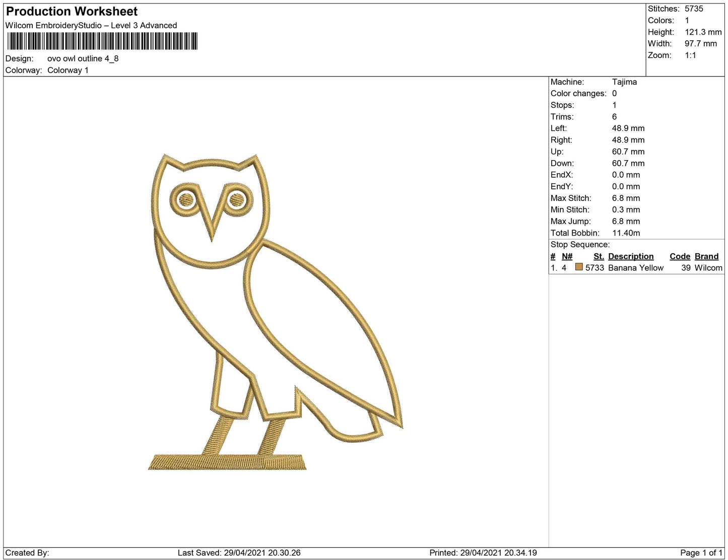Click "Page 1 of 1" in footer
The height and width of the screenshot is (560, 728).
(x=701, y=552)
